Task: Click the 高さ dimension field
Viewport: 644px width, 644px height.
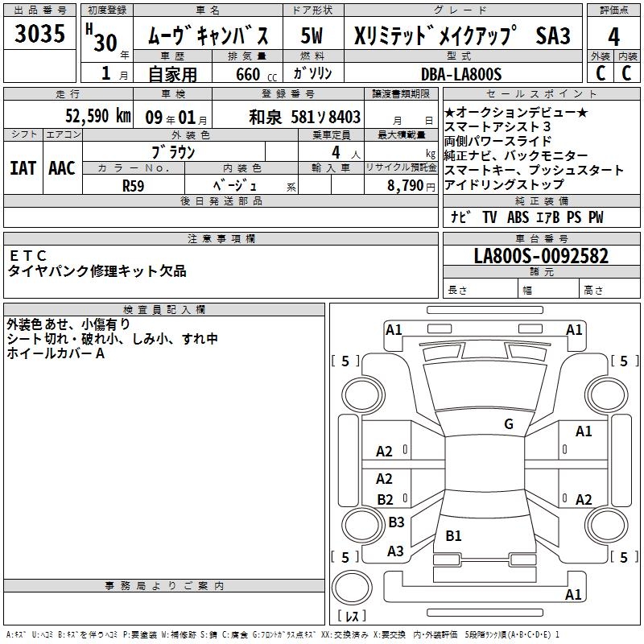Action: click(609, 289)
